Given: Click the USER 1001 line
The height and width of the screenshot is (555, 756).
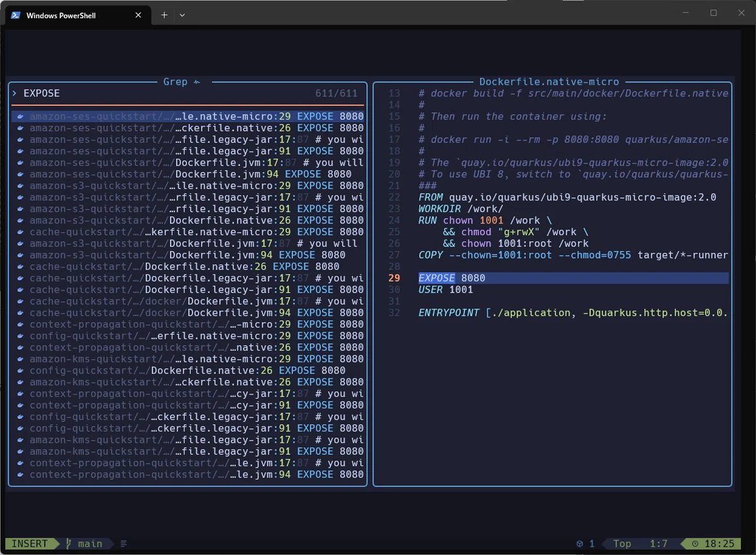Looking at the screenshot, I should [x=445, y=290].
